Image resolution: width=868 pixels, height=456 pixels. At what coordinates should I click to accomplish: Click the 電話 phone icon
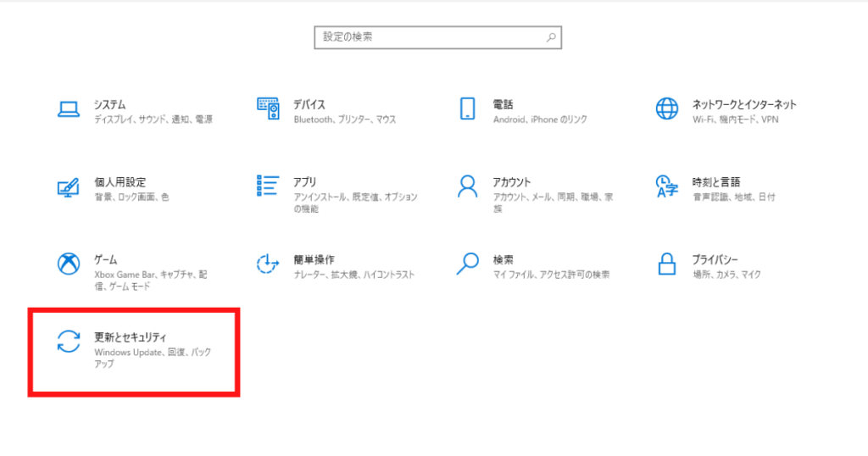pos(467,108)
